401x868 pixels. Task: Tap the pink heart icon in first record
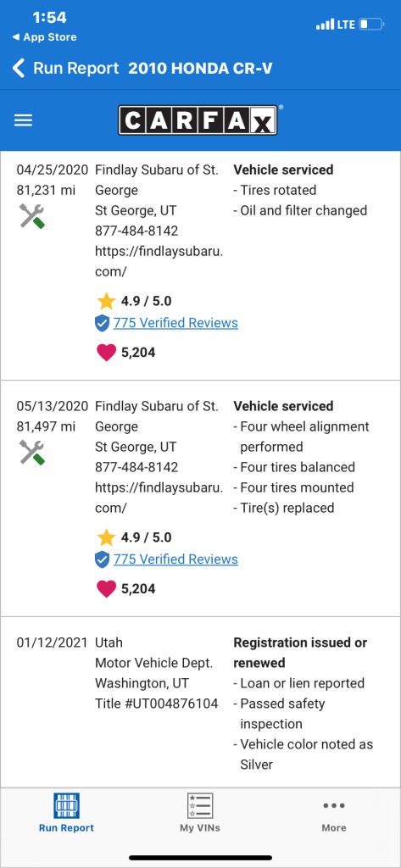pyautogui.click(x=106, y=353)
